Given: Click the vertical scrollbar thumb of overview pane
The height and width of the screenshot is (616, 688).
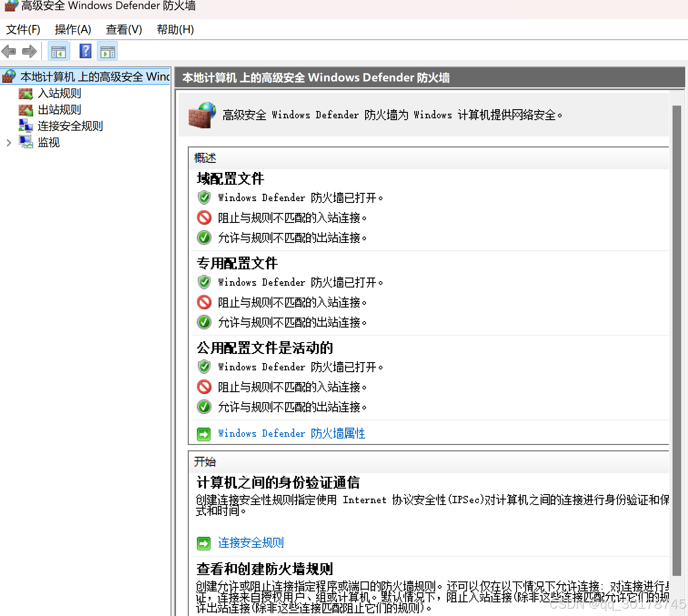Looking at the screenshot, I should [677, 341].
